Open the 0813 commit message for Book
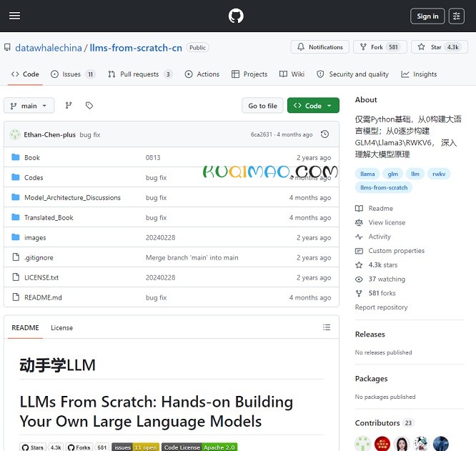 point(153,157)
